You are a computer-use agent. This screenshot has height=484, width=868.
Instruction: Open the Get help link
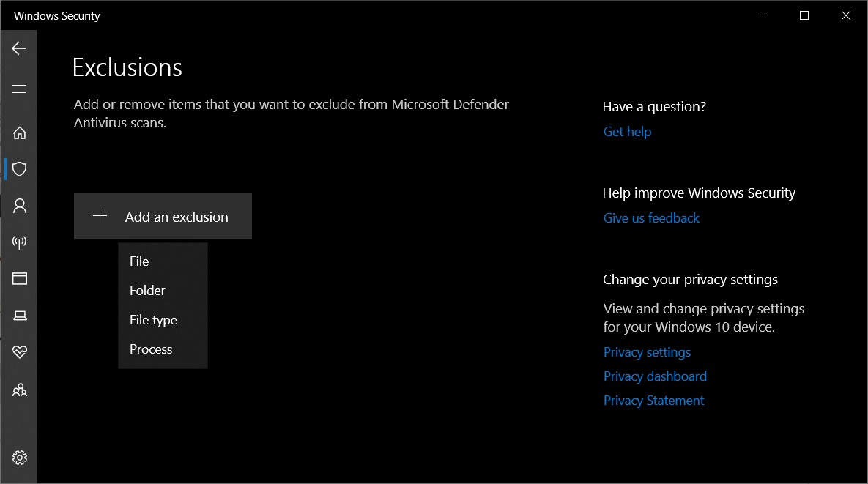tap(627, 132)
